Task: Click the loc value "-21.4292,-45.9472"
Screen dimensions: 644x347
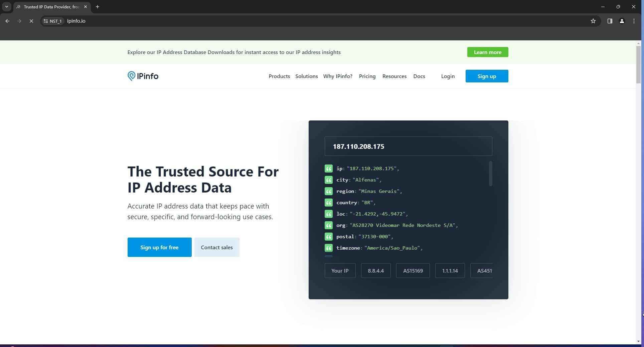Action: click(377, 214)
